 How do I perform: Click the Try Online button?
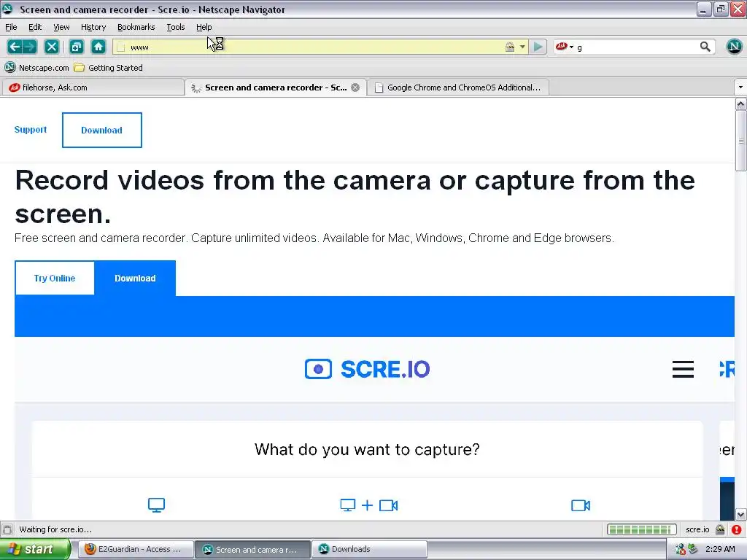pos(55,278)
